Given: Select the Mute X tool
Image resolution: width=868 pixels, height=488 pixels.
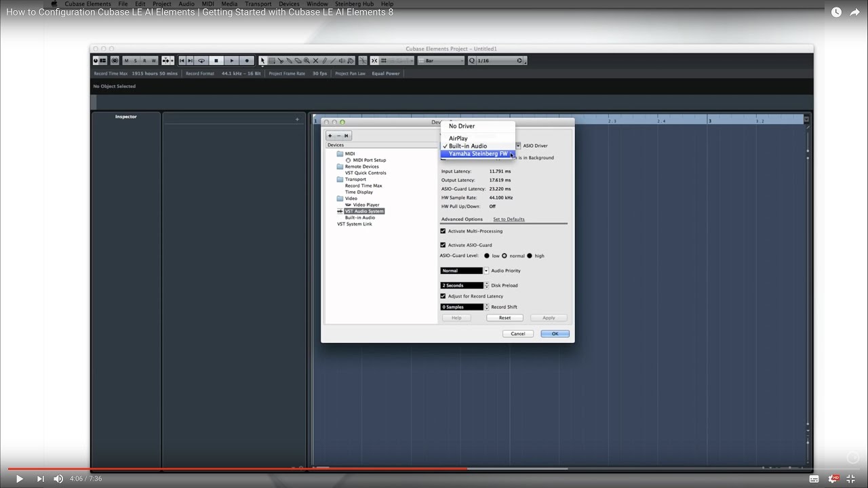Looking at the screenshot, I should 315,60.
